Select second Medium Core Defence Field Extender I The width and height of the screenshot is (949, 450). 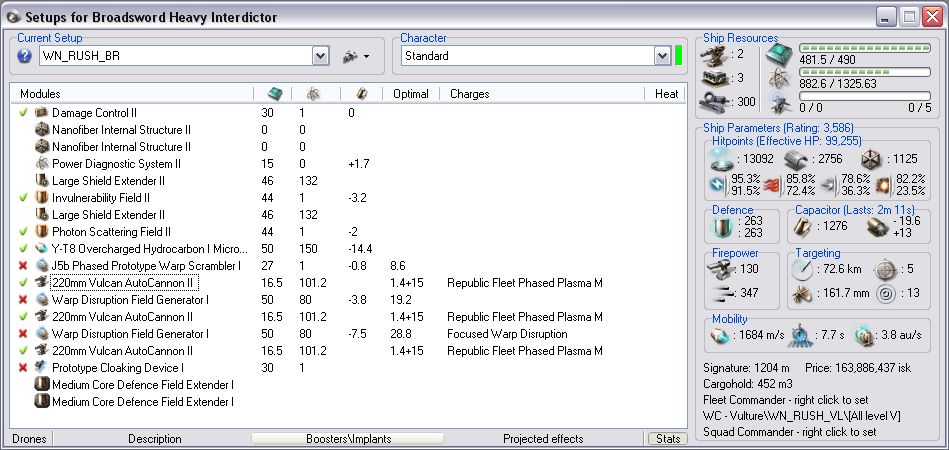pyautogui.click(x=349, y=401)
